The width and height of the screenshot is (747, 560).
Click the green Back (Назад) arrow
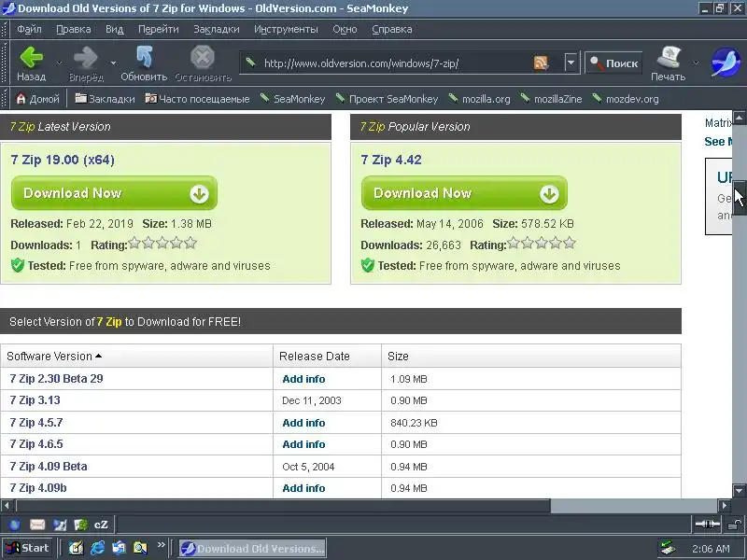click(x=32, y=58)
